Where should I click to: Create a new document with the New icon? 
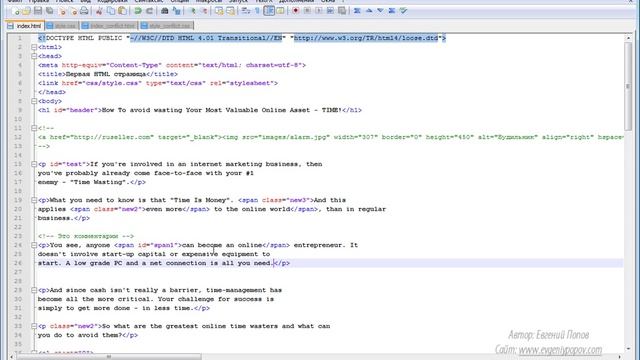coord(15,11)
